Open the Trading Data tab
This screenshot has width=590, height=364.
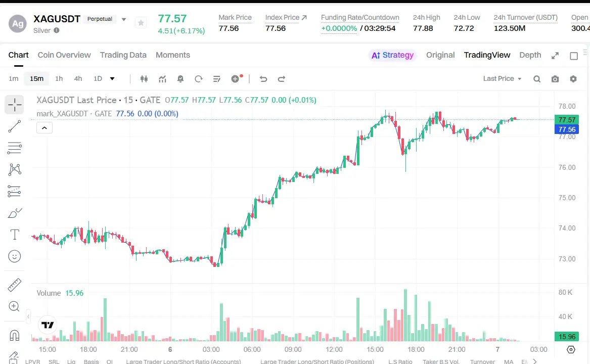123,55
